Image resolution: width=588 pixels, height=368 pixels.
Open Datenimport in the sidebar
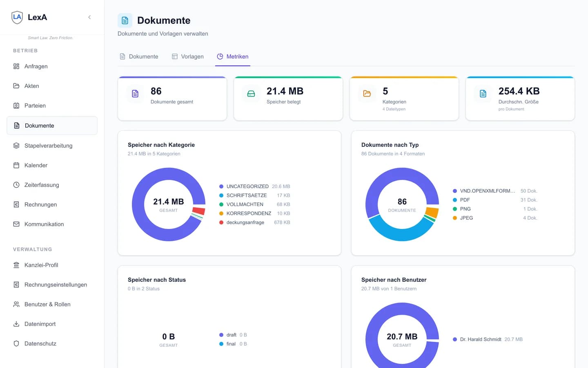[40, 324]
